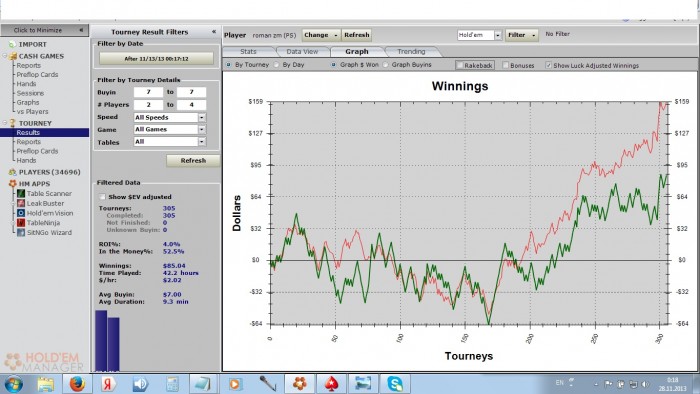Open Windows Start button
Screen dimensions: 700x394
[x=13, y=384]
